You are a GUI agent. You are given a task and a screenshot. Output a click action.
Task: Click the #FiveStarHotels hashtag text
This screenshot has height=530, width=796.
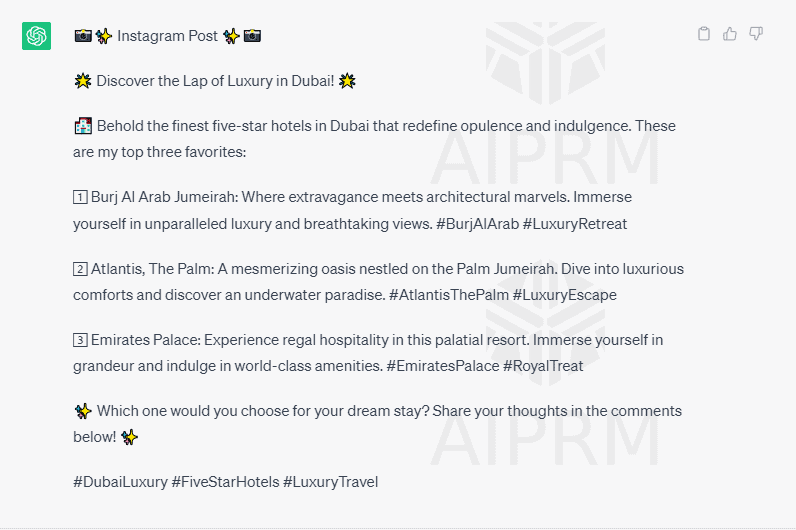point(225,482)
